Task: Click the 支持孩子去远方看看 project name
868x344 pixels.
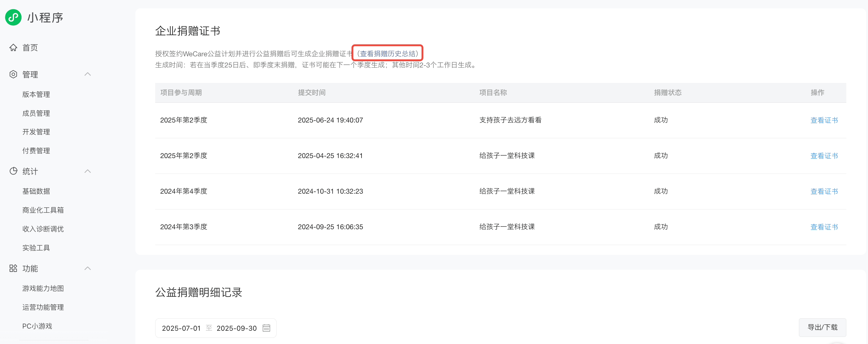Action: pyautogui.click(x=510, y=120)
